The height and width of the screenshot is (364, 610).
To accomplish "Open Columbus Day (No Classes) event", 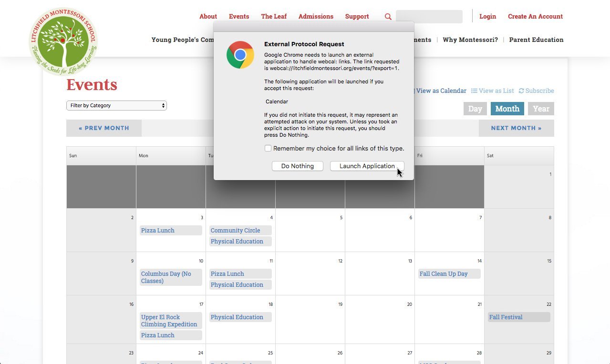I will (171, 277).
